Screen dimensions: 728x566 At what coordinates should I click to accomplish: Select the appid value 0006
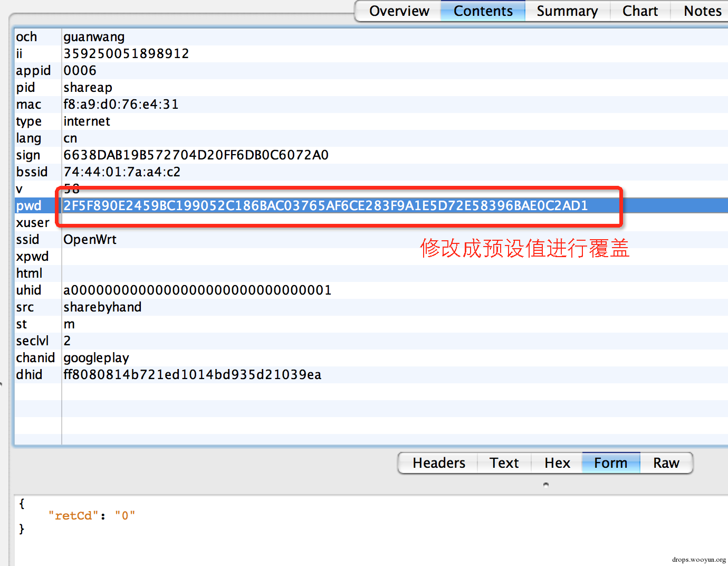(x=80, y=71)
